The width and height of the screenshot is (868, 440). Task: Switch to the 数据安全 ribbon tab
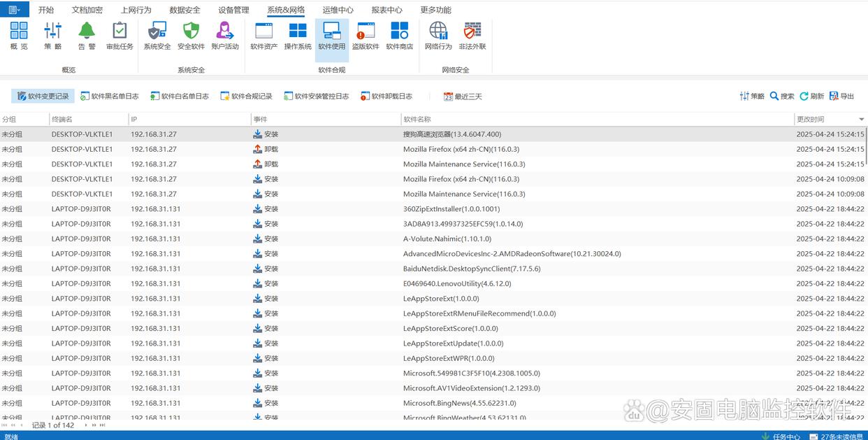(185, 10)
